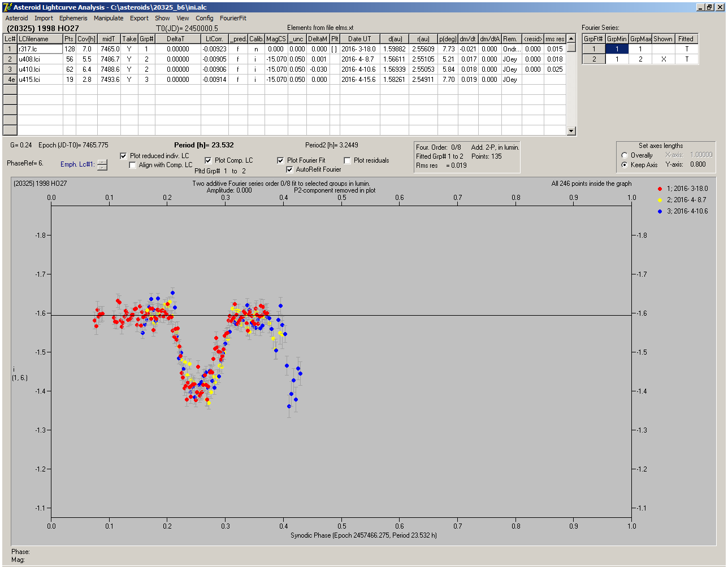Image resolution: width=728 pixels, height=567 pixels.
Task: Toggle AutoRefit Fourier checkbox
Action: (x=290, y=169)
